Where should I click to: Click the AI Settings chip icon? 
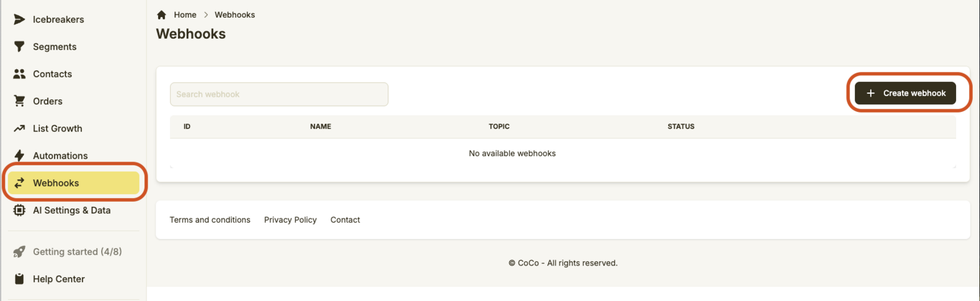click(x=20, y=210)
